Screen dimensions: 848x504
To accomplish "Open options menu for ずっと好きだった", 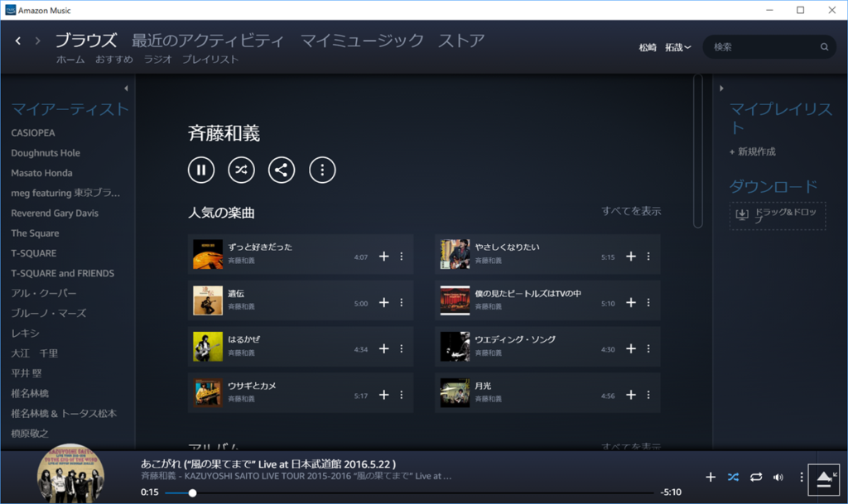I will pyautogui.click(x=402, y=256).
